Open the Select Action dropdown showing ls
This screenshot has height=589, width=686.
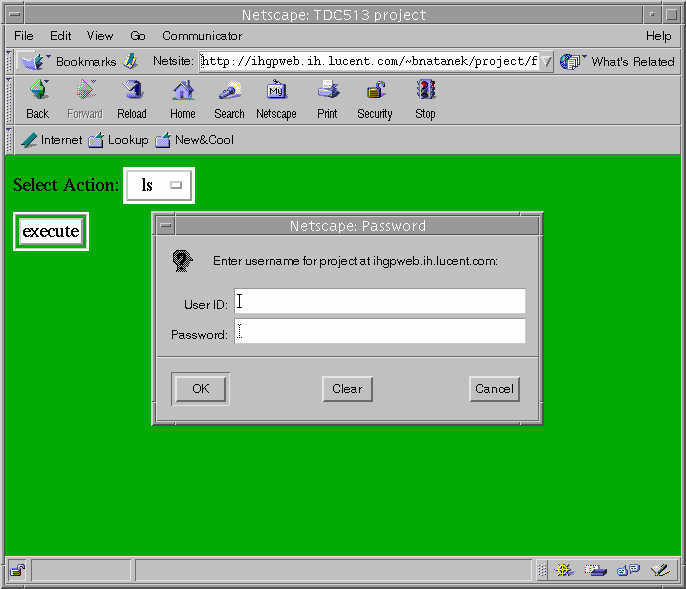[x=159, y=185]
